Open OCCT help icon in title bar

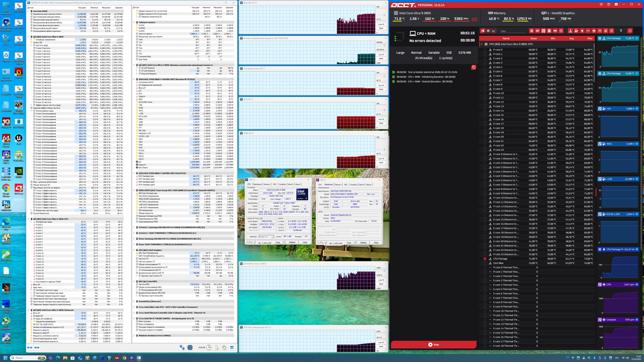click(x=609, y=4)
